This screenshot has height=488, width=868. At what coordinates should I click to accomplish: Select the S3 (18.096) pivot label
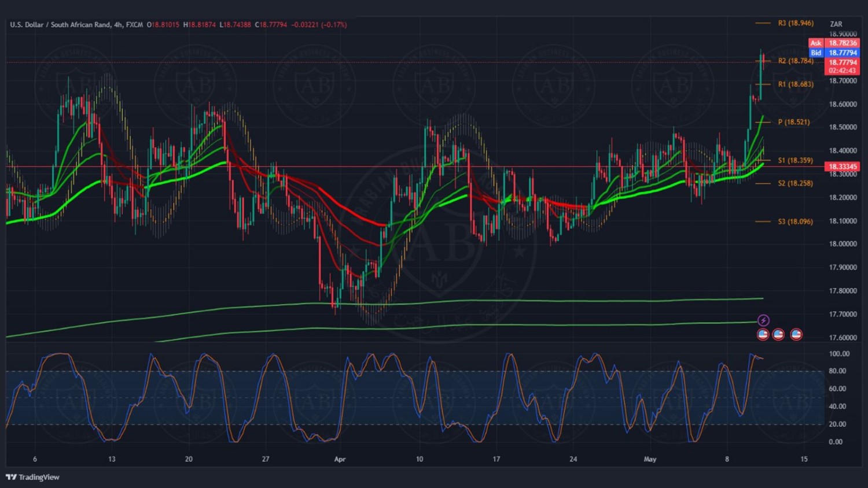(796, 221)
